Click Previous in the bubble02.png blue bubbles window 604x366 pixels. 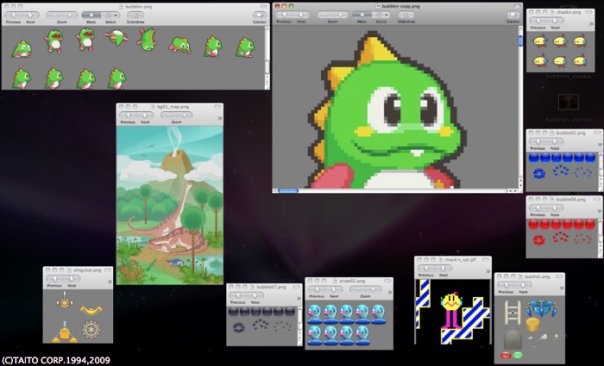point(538,141)
